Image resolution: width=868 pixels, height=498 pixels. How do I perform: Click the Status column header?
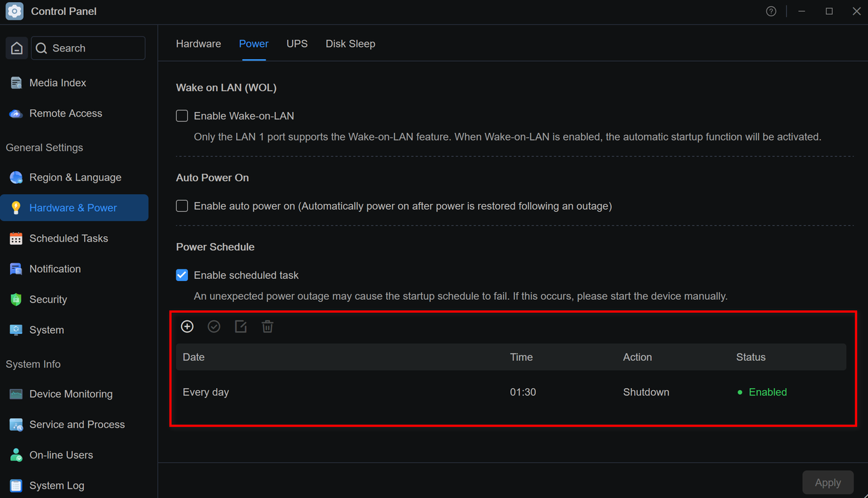pos(751,358)
